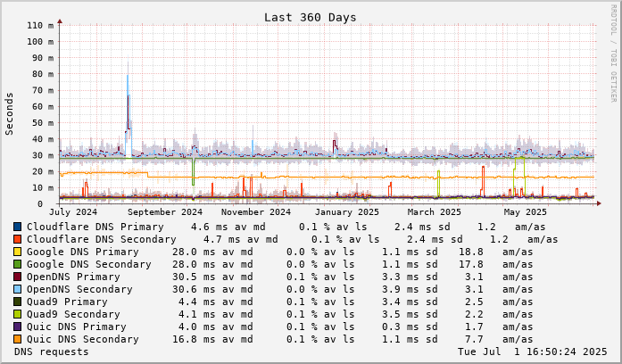Click the x-axis arrowhead at chart right end
The height and width of the screenshot is (364, 622).
pyautogui.click(x=599, y=203)
